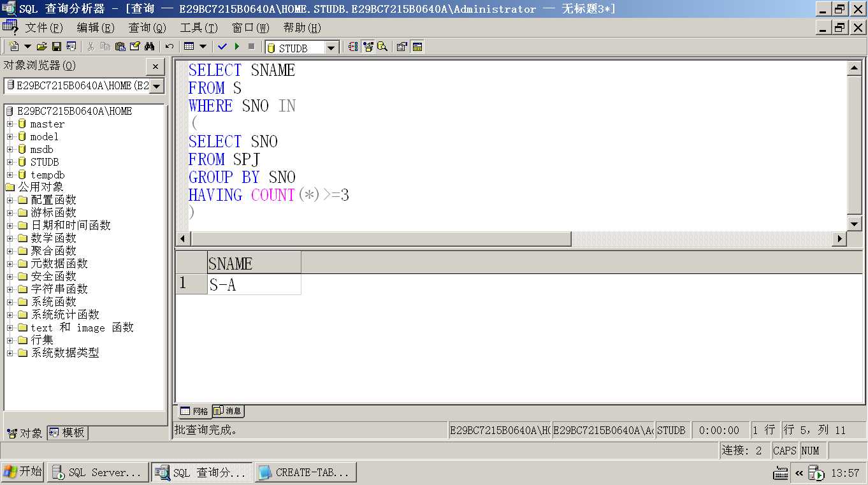The width and height of the screenshot is (868, 485).
Task: Click the Undo arrow icon
Action: coord(169,47)
